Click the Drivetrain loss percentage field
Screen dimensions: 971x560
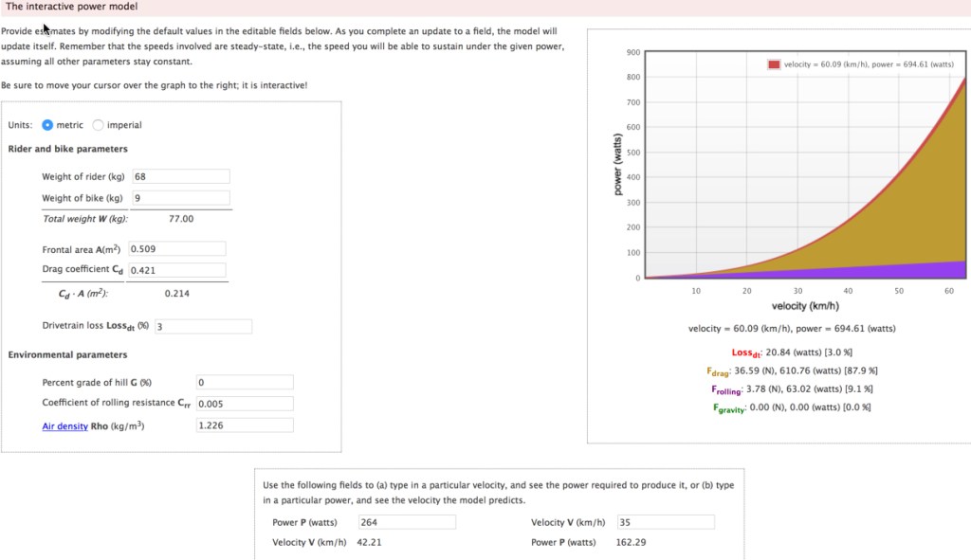(x=202, y=326)
